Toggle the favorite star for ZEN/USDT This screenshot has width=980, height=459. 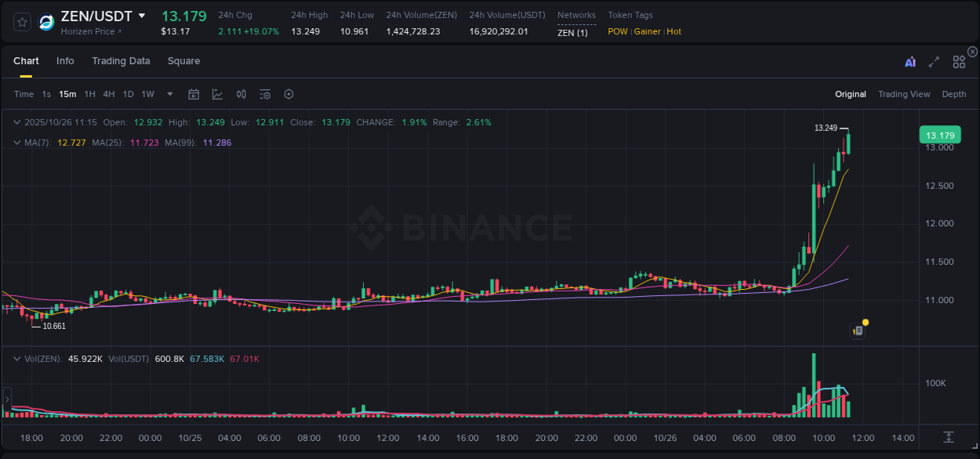pos(20,22)
